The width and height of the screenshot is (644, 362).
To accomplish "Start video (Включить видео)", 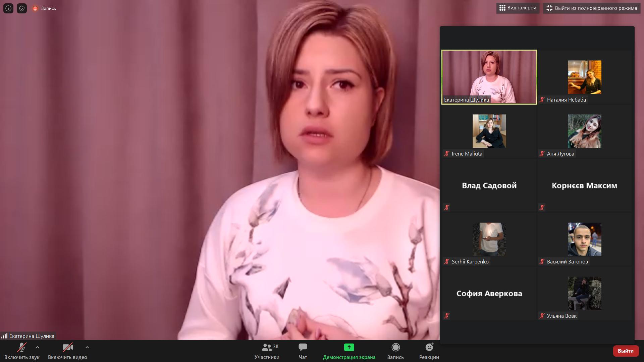I will 67,351.
